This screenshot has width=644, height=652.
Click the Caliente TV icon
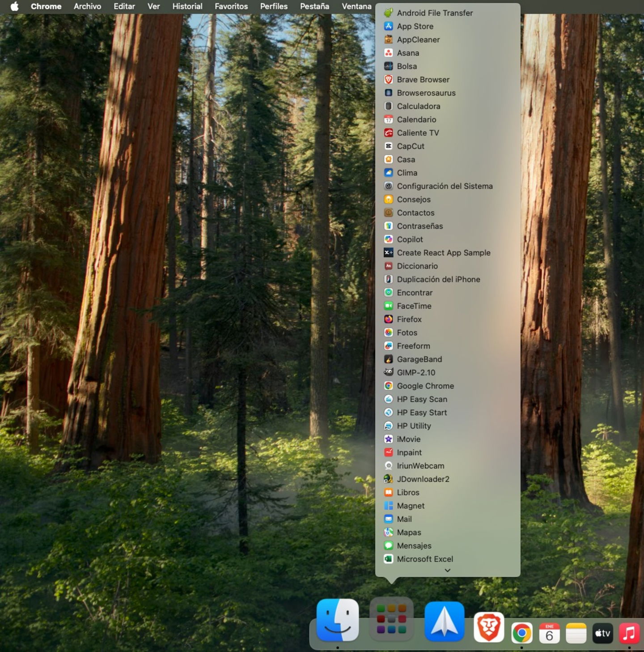pos(389,133)
